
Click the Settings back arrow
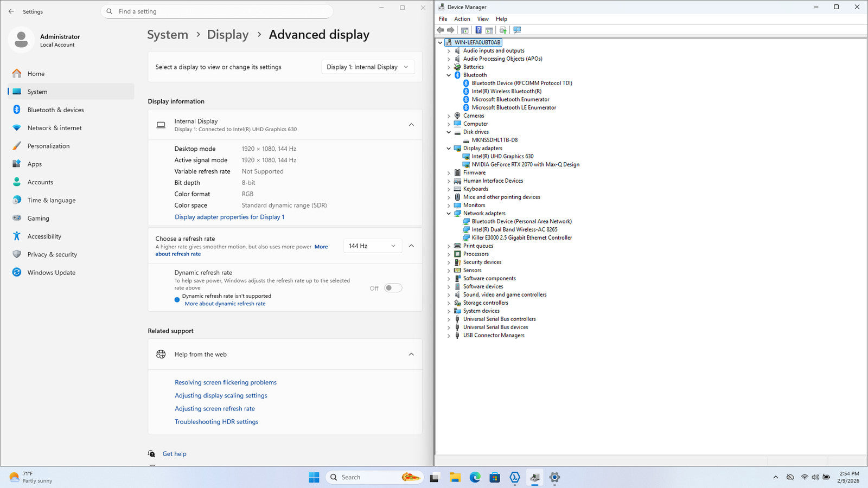(11, 11)
